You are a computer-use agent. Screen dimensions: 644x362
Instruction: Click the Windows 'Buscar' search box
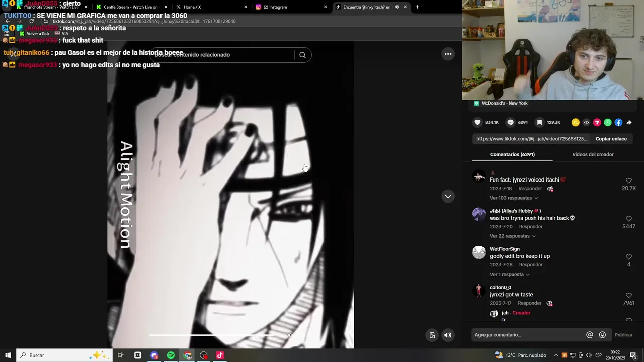[64, 355]
